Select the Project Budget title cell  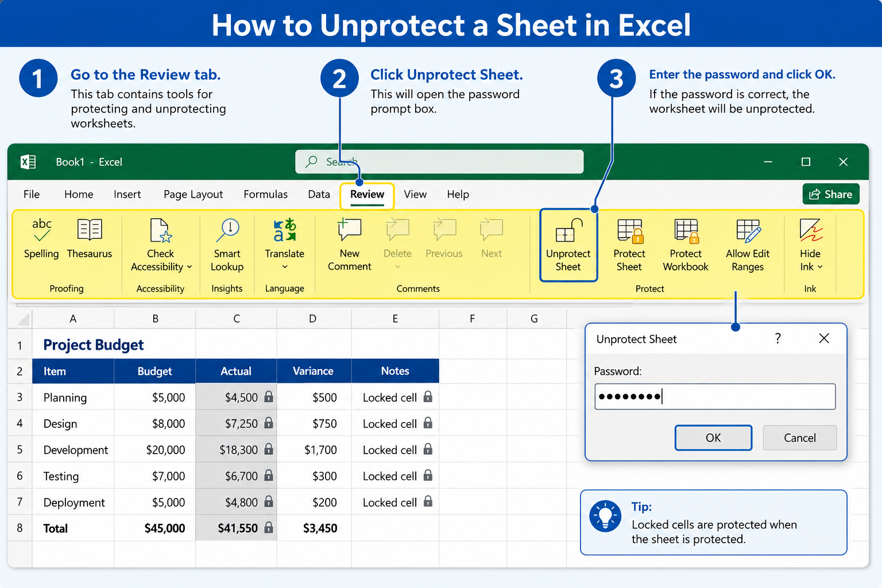pyautogui.click(x=94, y=345)
